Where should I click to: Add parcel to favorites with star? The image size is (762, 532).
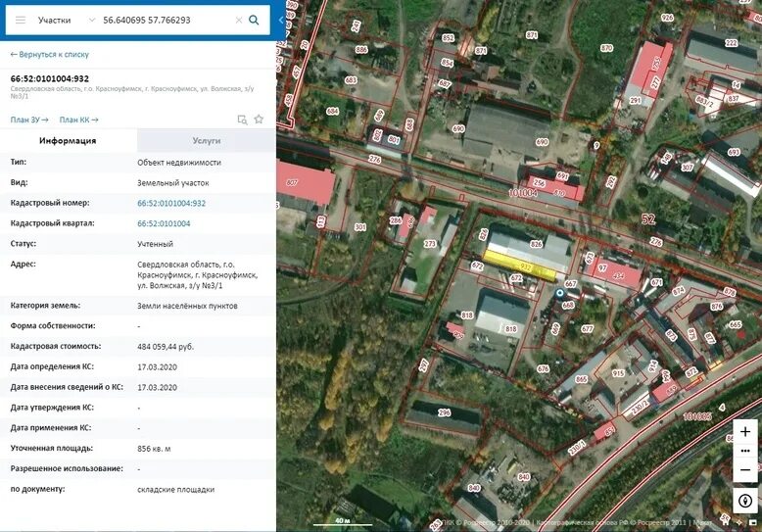pyautogui.click(x=259, y=120)
